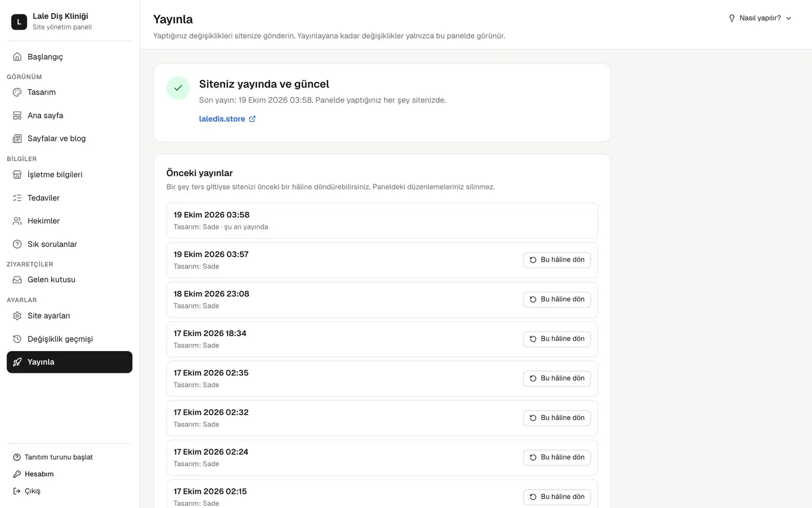Image resolution: width=812 pixels, height=508 pixels.
Task: Click the external link icon beside laledis.store
Action: coord(252,119)
